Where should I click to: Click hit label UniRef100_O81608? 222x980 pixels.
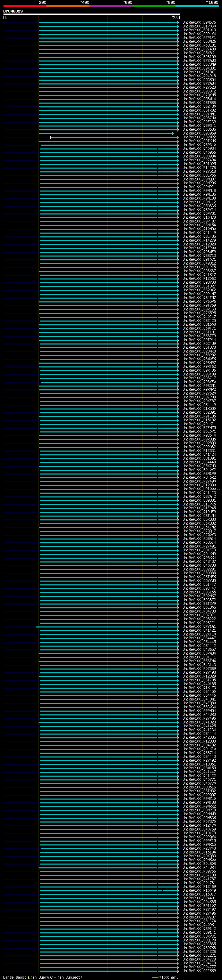tap(199, 324)
